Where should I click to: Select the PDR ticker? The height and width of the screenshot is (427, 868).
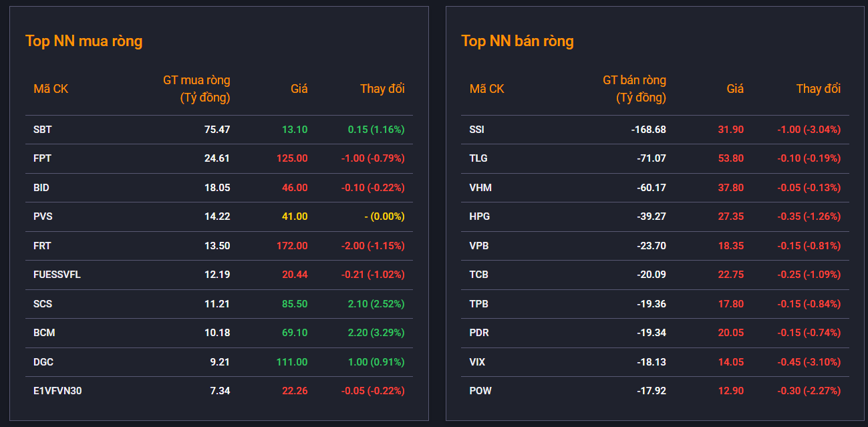point(479,333)
